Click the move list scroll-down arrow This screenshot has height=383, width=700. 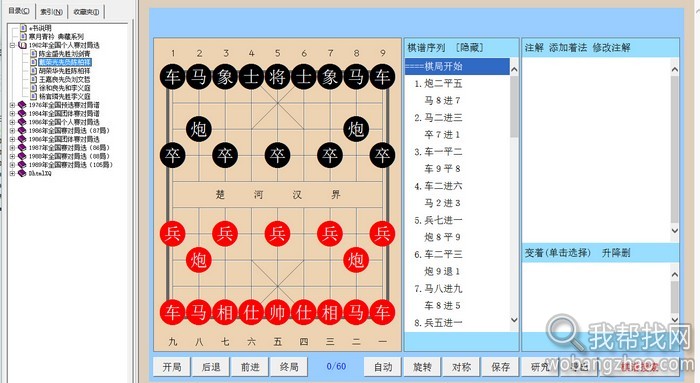(514, 320)
